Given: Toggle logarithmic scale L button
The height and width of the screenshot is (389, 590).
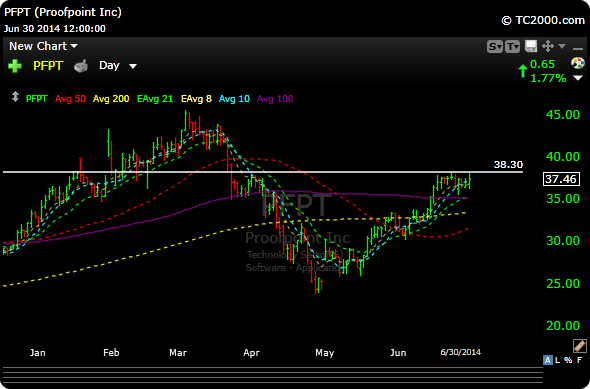Looking at the screenshot, I should pos(558,360).
